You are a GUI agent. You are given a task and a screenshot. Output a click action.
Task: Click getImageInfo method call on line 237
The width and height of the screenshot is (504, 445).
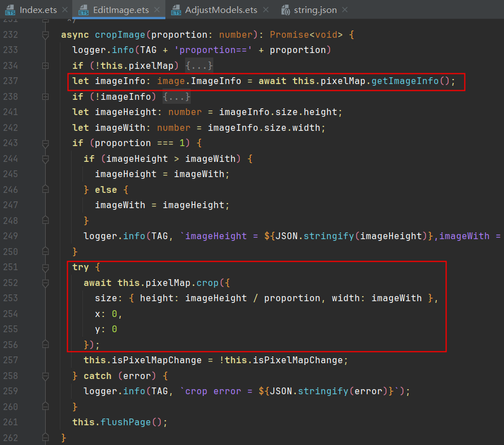[405, 81]
